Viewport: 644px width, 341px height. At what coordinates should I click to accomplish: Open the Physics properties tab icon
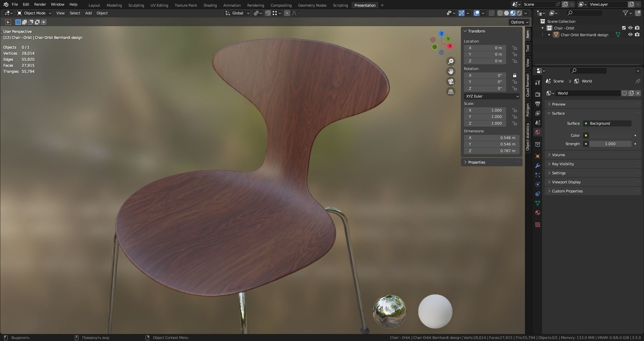pos(538,184)
